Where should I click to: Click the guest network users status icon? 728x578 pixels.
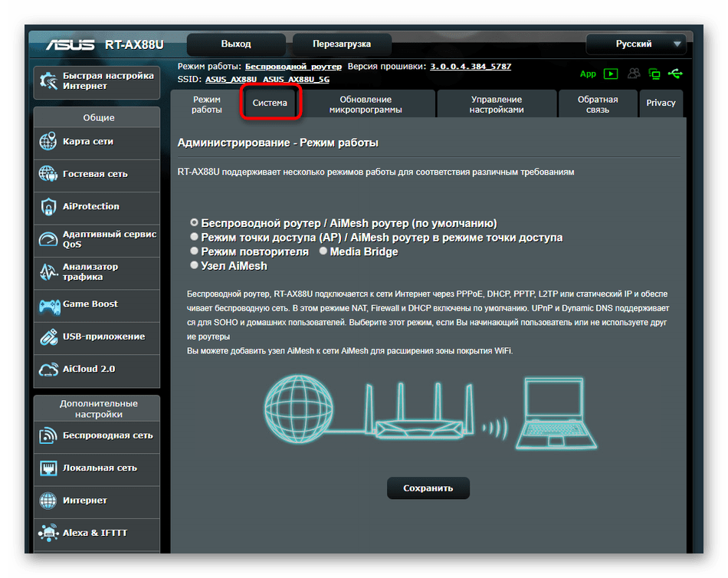pyautogui.click(x=634, y=74)
